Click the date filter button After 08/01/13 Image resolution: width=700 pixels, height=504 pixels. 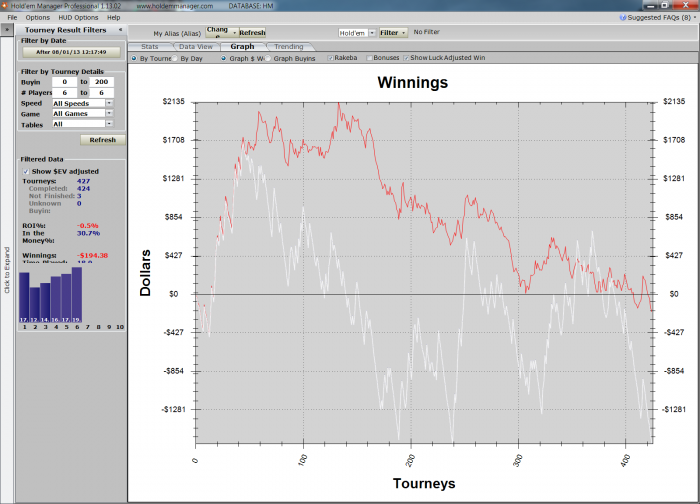[71, 52]
